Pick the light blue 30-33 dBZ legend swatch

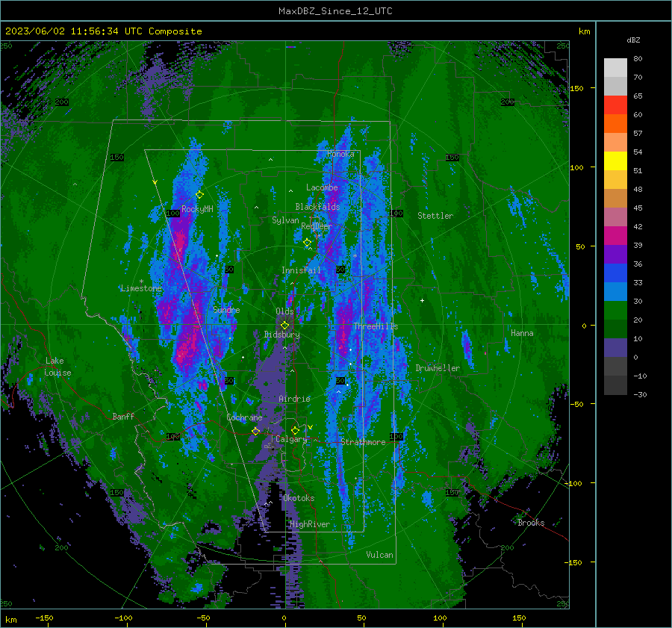click(615, 292)
